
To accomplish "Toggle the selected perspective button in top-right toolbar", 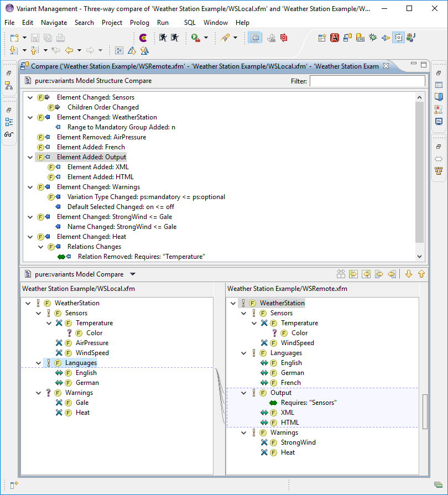I will [398, 38].
